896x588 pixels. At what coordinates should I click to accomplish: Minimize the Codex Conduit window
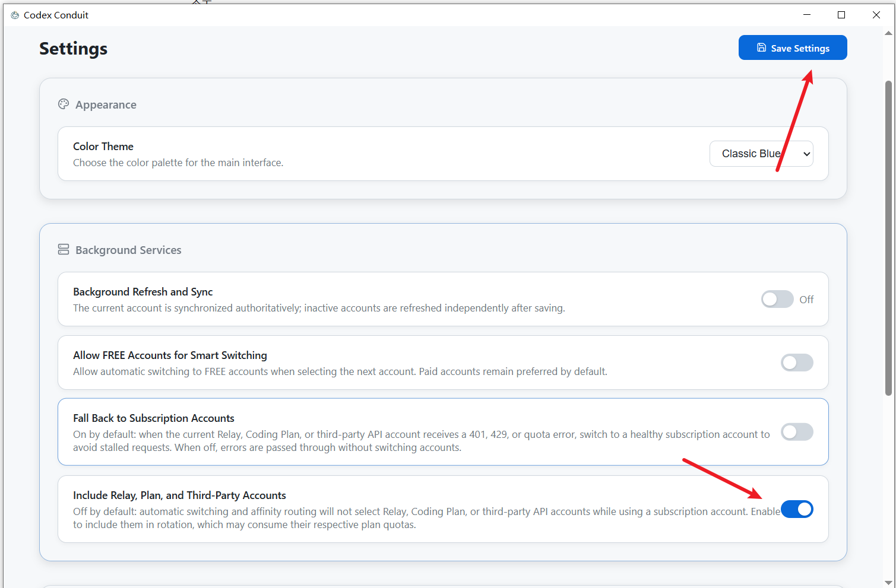click(806, 15)
